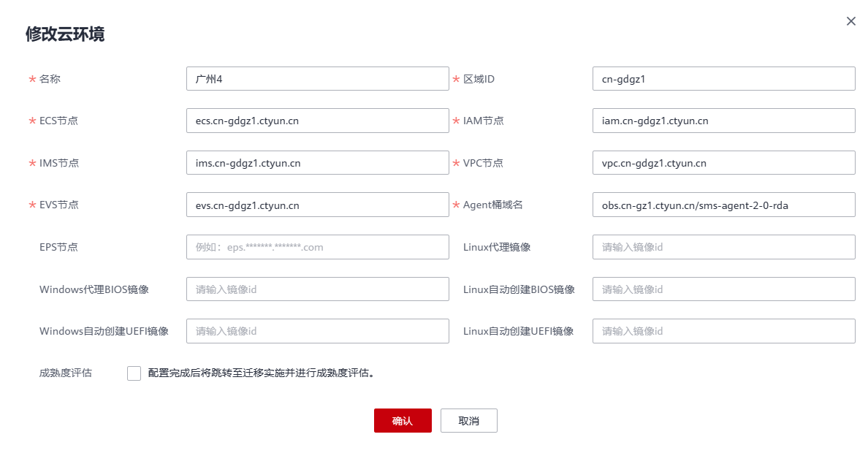Screen dimensions: 868x456
Task: Select the EVS节点 field showing evs.cn-gdgz1.ctyun.cn
Action: coord(317,205)
